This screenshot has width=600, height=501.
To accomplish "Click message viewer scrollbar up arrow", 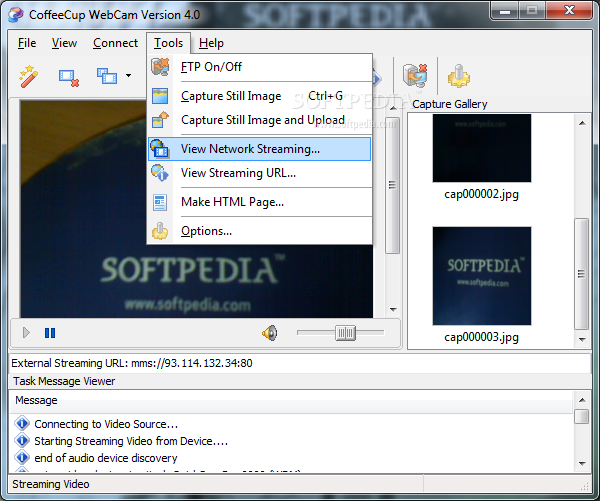I will pyautogui.click(x=582, y=400).
